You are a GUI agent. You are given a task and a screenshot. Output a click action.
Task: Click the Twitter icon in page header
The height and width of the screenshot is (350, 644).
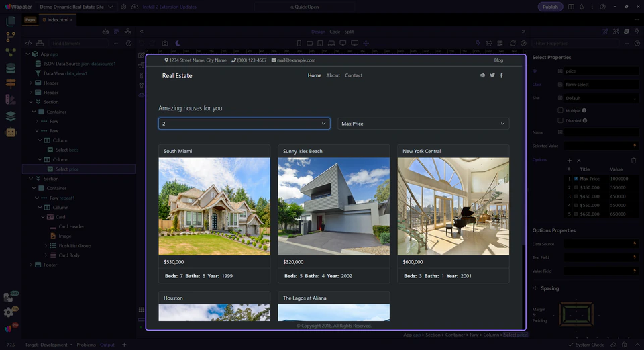point(492,75)
